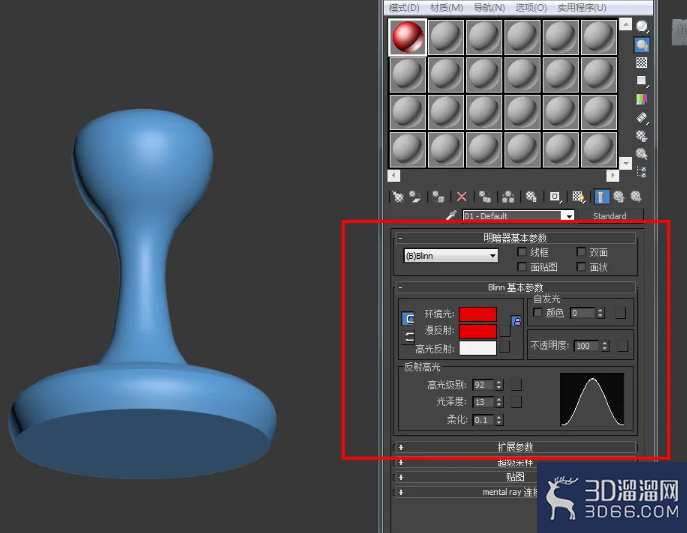
Task: Click the sample slots scroll-right arrow
Action: [x=612, y=176]
